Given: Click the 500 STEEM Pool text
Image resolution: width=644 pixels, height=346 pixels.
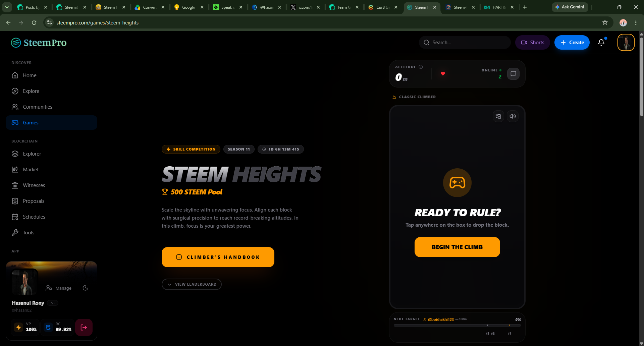Looking at the screenshot, I should coord(197,192).
